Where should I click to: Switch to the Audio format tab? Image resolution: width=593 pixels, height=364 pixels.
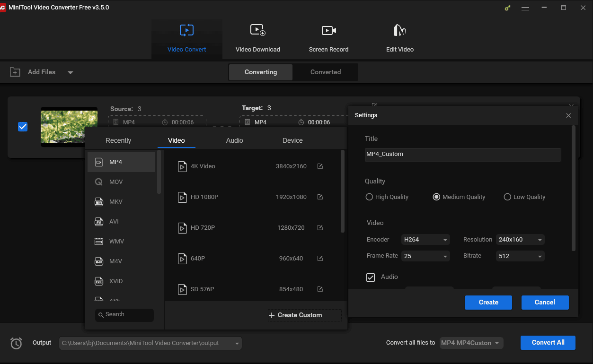pos(234,140)
